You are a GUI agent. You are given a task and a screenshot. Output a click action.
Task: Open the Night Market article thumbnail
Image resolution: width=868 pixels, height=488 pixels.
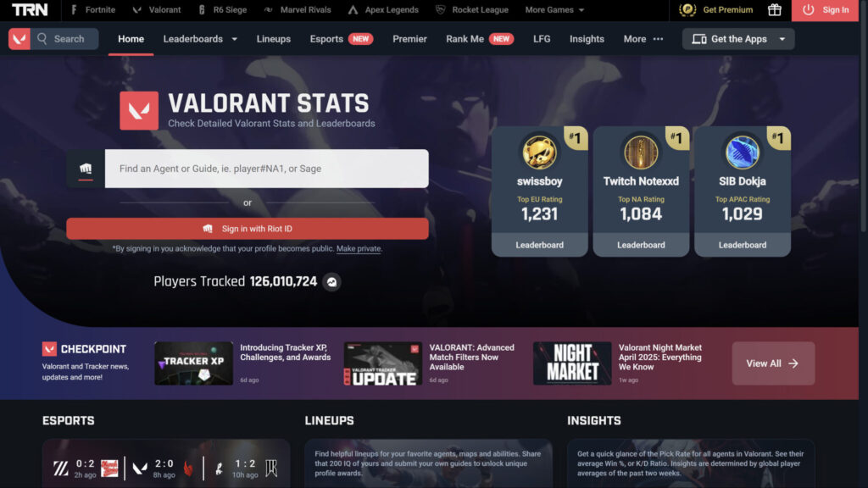pos(572,363)
